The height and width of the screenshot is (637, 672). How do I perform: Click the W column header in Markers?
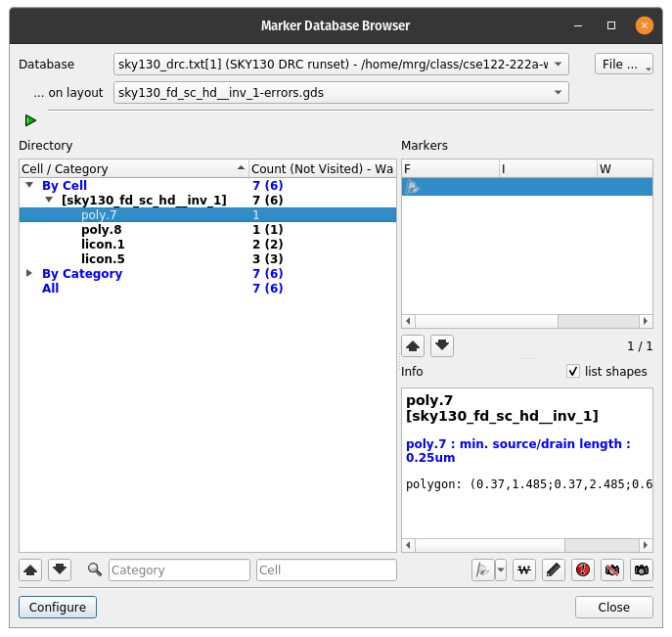[625, 169]
